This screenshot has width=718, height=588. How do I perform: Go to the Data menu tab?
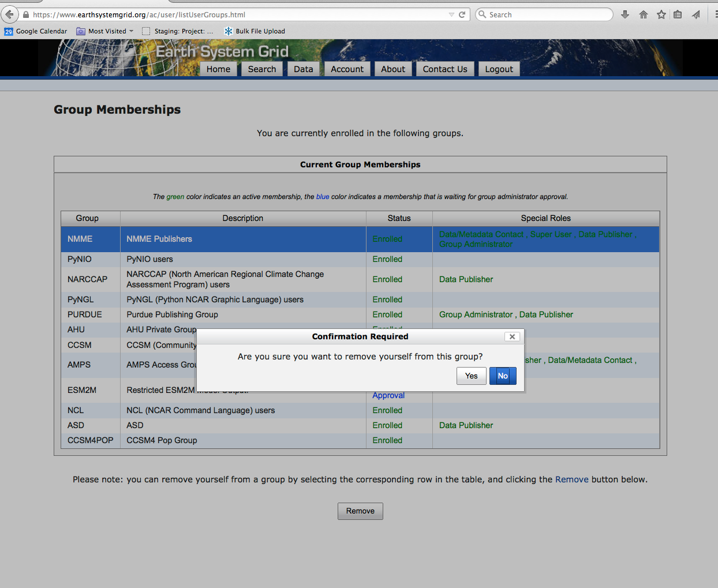click(303, 69)
